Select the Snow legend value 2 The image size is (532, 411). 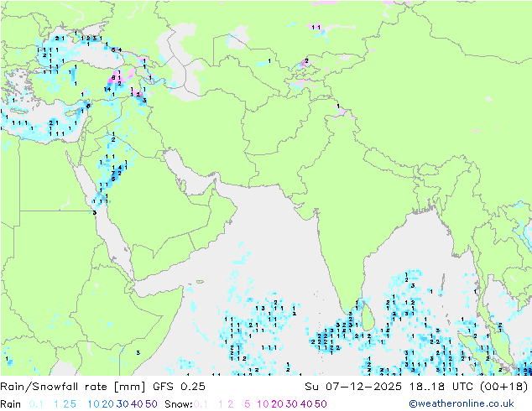click(231, 404)
